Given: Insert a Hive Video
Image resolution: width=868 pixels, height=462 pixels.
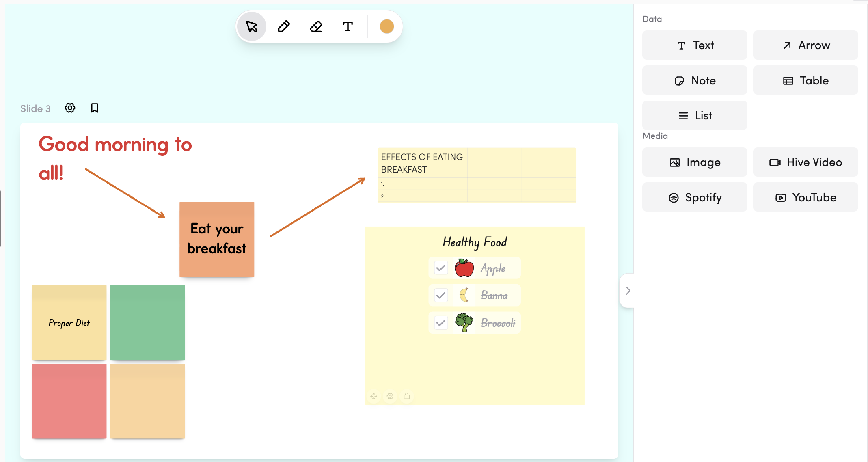Looking at the screenshot, I should tap(805, 162).
